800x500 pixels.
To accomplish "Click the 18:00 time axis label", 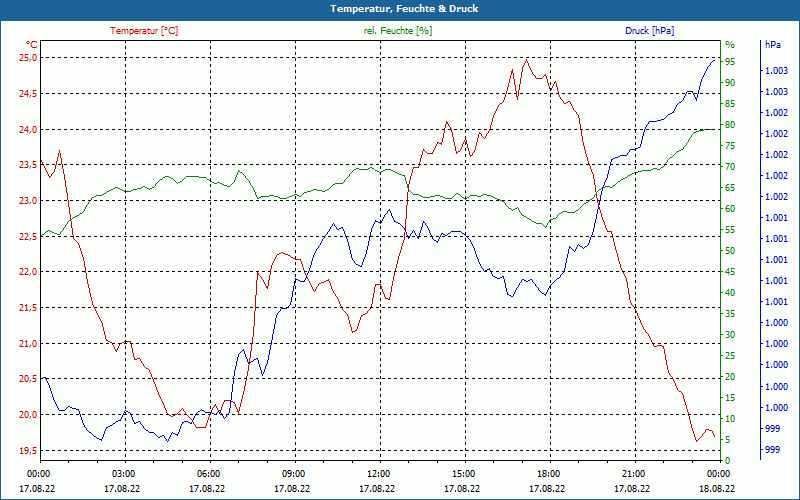I will coord(549,473).
